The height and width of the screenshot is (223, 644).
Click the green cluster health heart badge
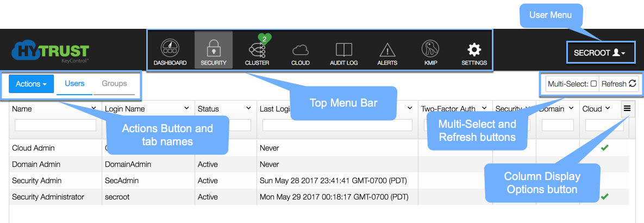point(265,39)
